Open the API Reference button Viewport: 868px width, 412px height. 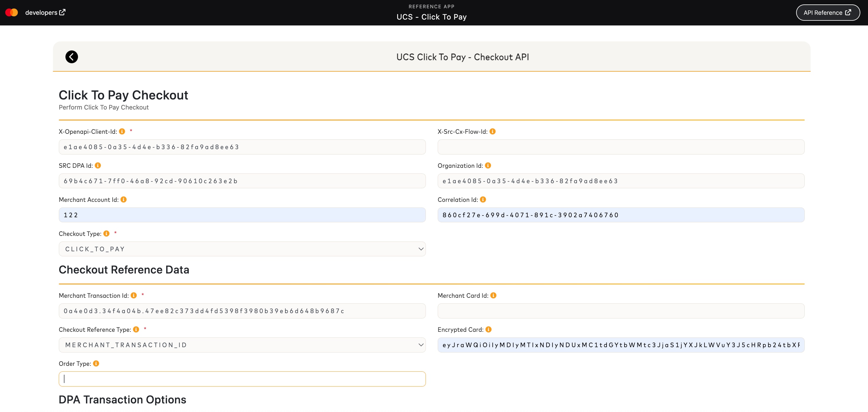click(827, 12)
